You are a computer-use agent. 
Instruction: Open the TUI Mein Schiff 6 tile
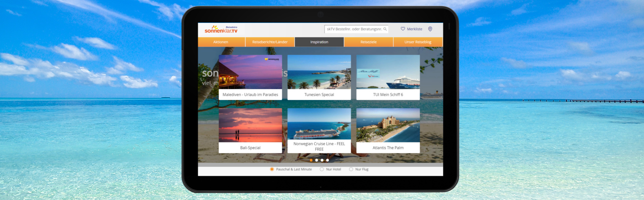coord(388,77)
